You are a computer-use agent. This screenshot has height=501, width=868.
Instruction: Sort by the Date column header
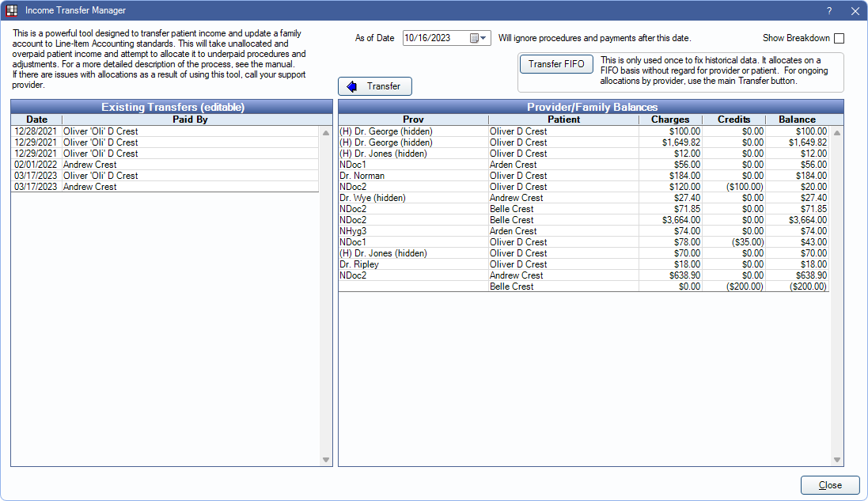pos(36,120)
